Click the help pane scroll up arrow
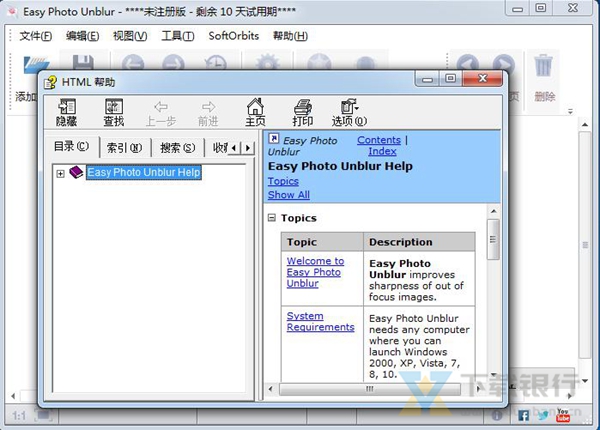 click(493, 211)
